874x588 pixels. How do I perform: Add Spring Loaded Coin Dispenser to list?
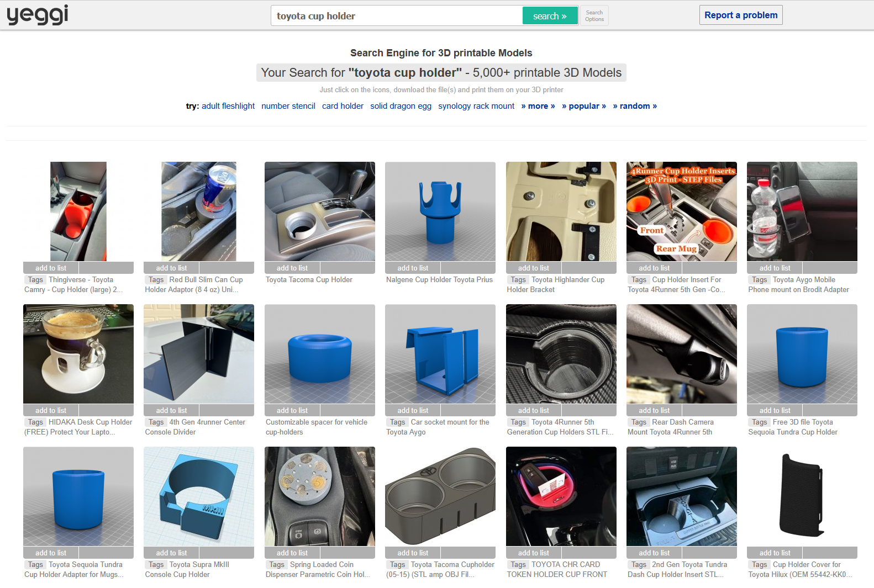292,553
